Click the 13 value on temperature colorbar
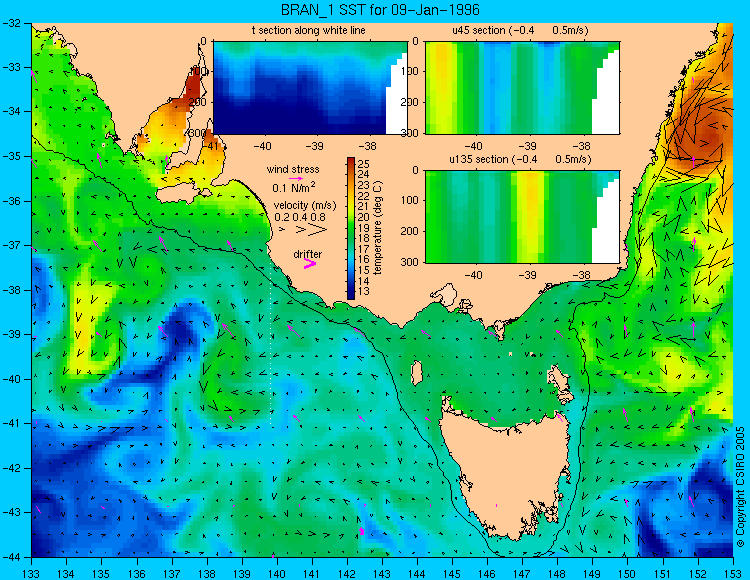The width and height of the screenshot is (750, 580). [x=363, y=291]
